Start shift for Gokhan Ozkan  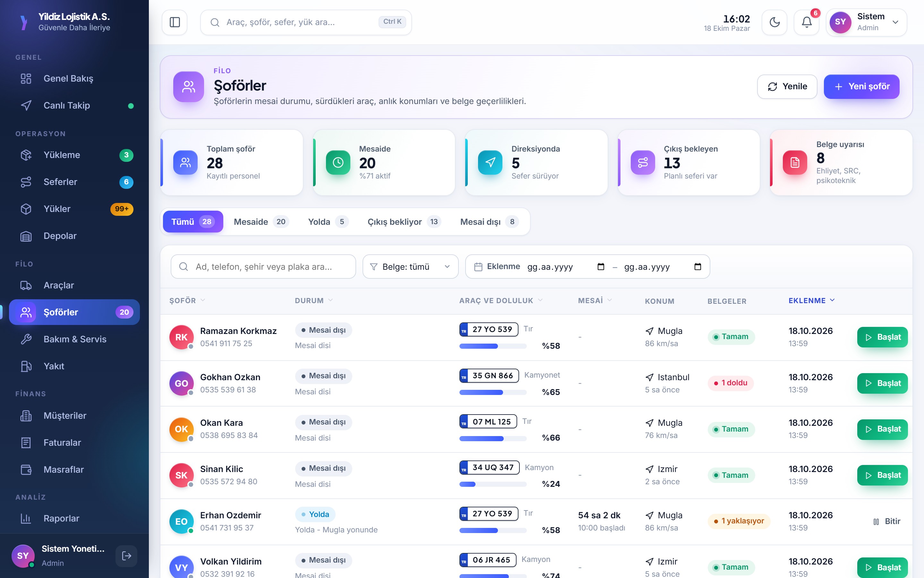[x=882, y=383]
